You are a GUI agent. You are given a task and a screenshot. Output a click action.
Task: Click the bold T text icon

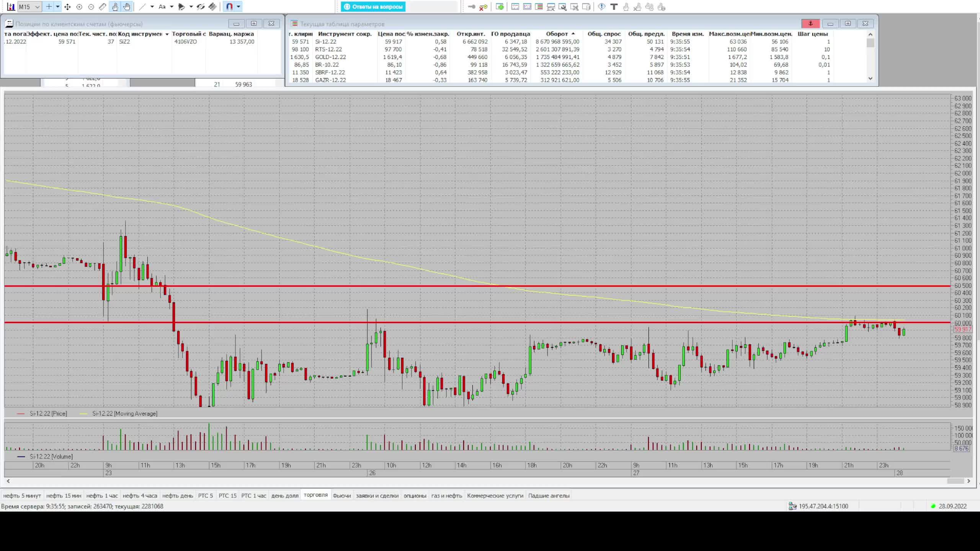click(x=614, y=7)
